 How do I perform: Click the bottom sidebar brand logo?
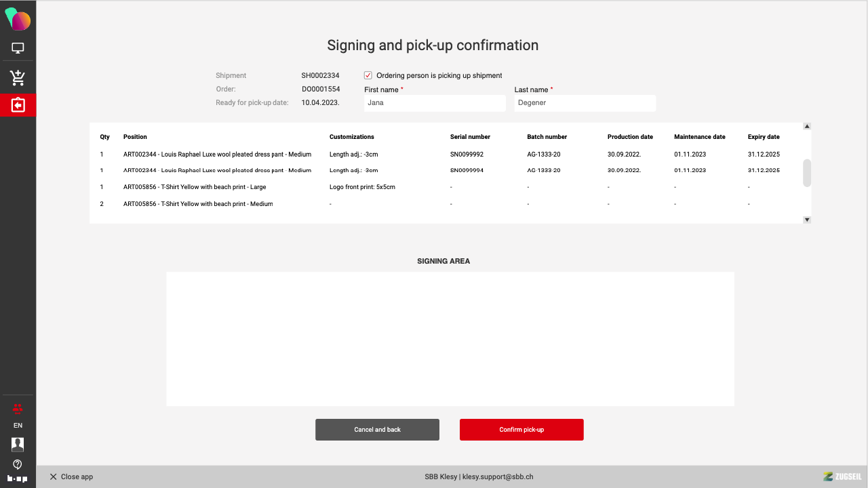(x=18, y=479)
